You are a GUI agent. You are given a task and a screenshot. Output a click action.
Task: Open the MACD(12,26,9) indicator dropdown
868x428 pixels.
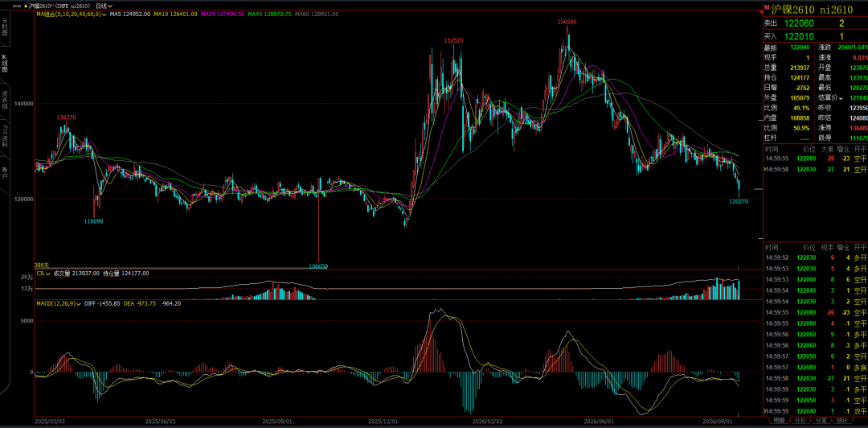coord(59,304)
